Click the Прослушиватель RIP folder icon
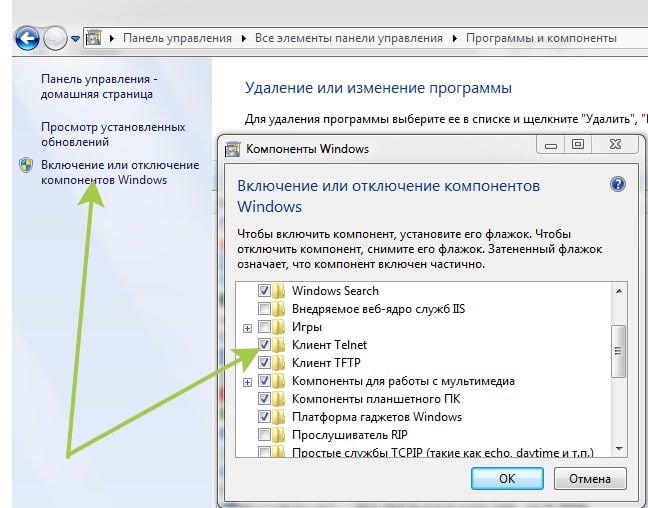The width and height of the screenshot is (648, 508). coord(279,435)
